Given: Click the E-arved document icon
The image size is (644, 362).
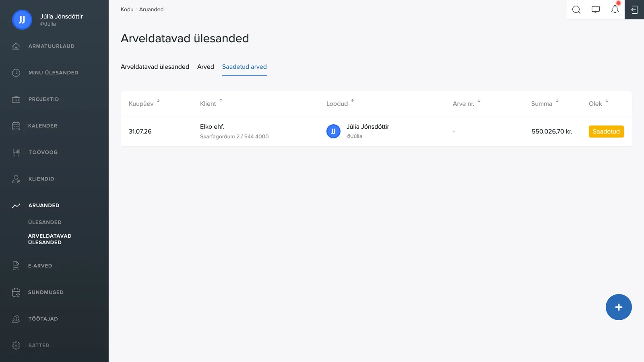Looking at the screenshot, I should click(x=16, y=266).
